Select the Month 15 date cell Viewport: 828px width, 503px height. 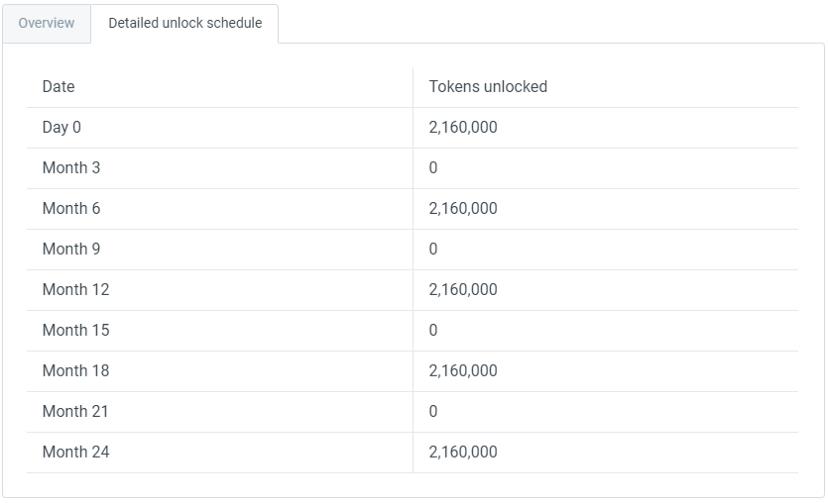tap(76, 330)
